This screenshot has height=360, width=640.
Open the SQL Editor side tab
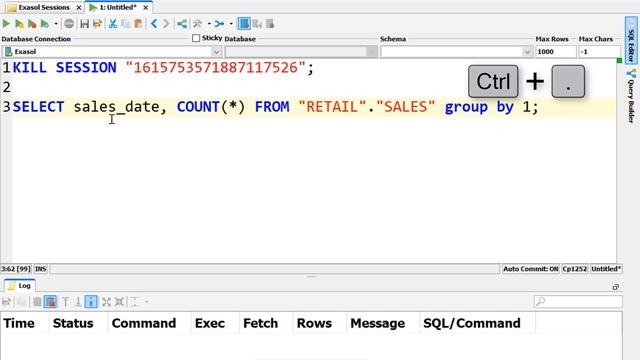point(631,40)
